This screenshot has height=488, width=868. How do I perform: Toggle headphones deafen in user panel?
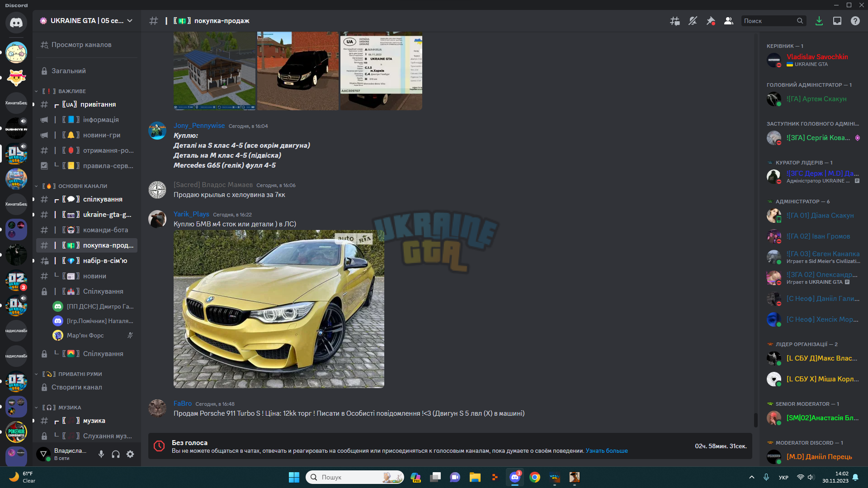(x=116, y=454)
